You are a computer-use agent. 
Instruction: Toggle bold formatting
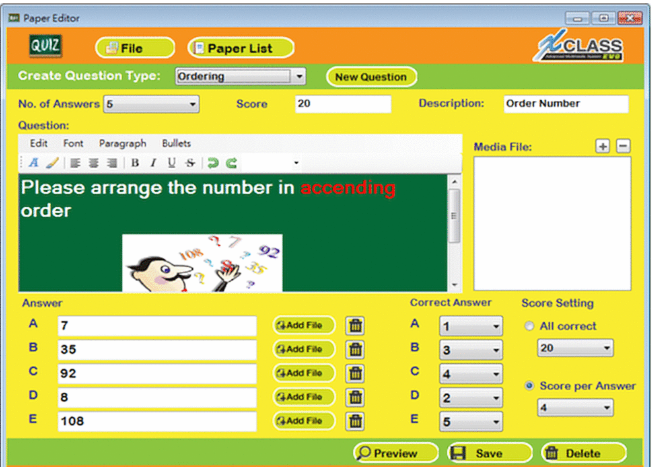[135, 163]
